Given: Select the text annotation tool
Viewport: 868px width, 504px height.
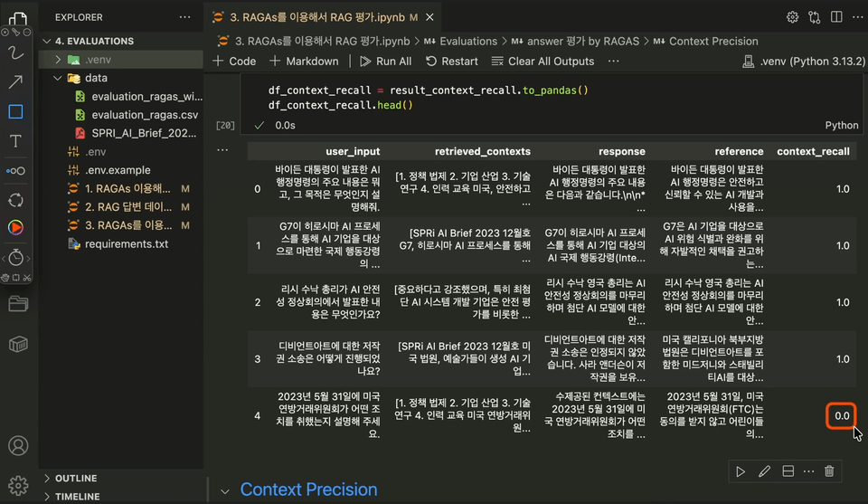Looking at the screenshot, I should [x=15, y=141].
